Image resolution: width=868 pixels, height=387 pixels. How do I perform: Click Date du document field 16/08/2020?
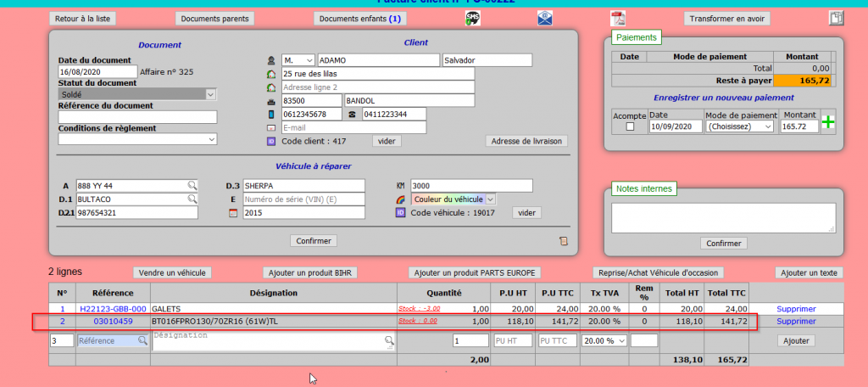pos(97,71)
